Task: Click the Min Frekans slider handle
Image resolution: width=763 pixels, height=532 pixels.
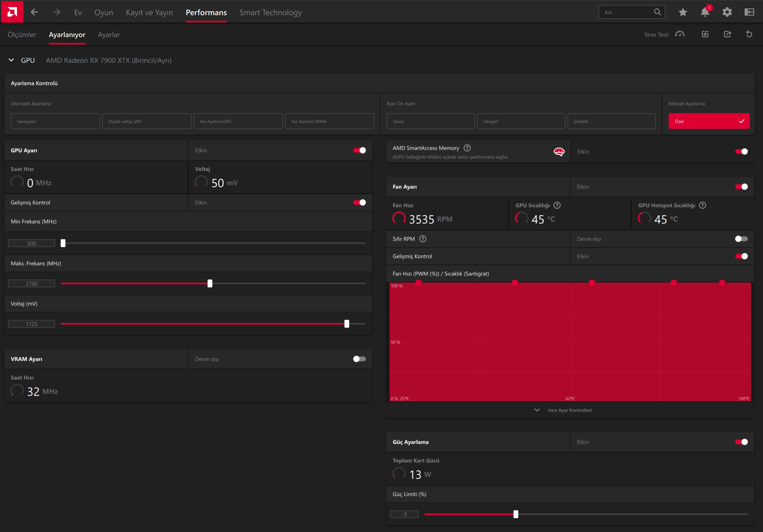Action: (63, 243)
